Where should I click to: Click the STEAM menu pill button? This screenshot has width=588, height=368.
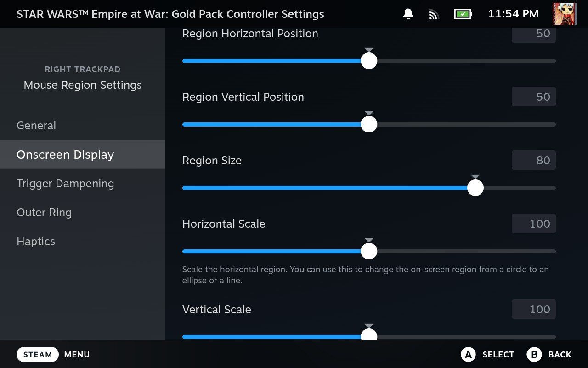pos(38,354)
